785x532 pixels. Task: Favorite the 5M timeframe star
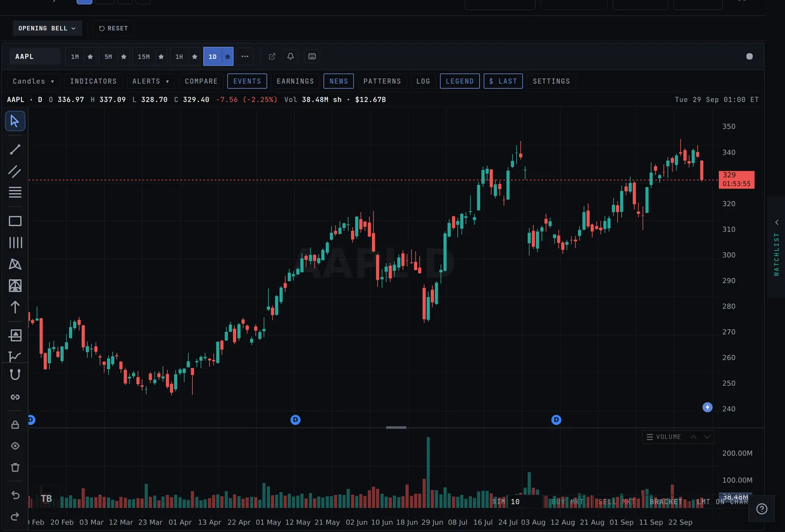(x=124, y=57)
